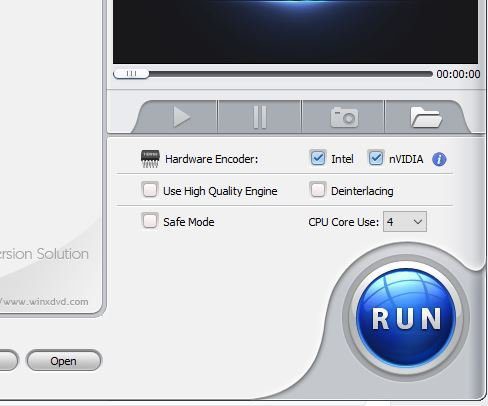Start preview with the play button
Image resolution: width=488 pixels, height=406 pixels.
pyautogui.click(x=182, y=117)
